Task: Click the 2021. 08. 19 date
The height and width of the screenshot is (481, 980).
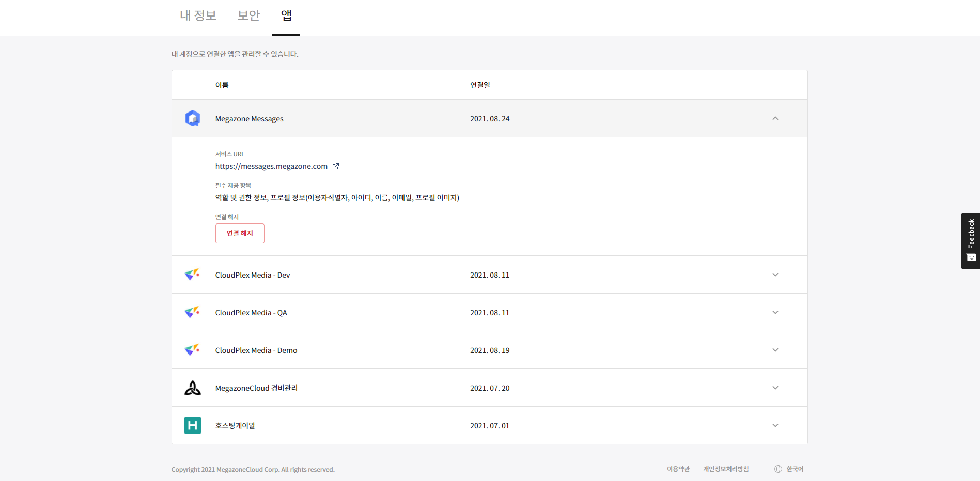Action: 490,350
